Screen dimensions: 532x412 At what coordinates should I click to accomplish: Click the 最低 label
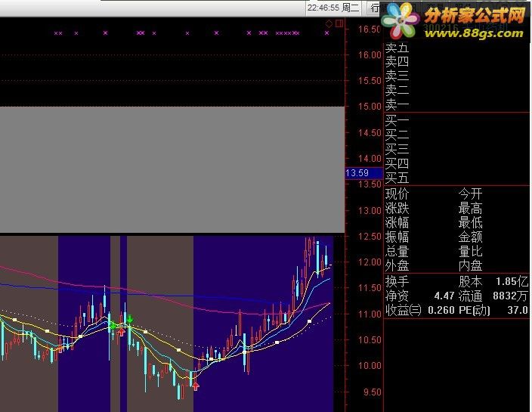tap(470, 222)
